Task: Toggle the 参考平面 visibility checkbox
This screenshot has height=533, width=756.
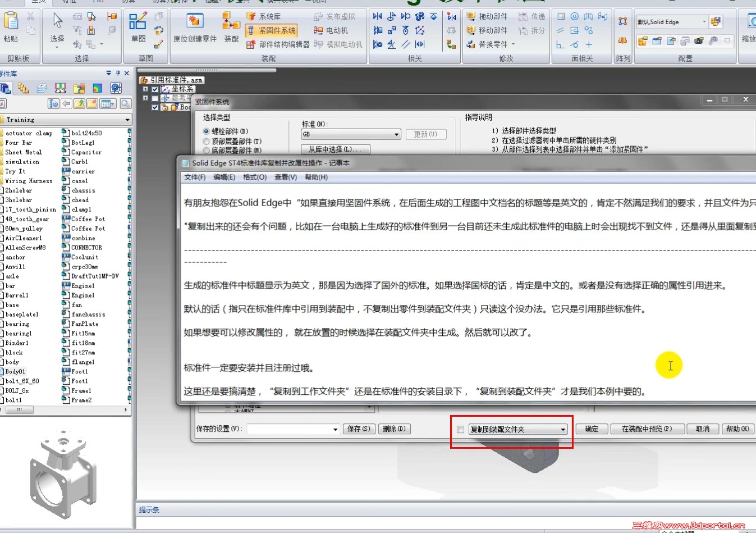Action: point(155,98)
